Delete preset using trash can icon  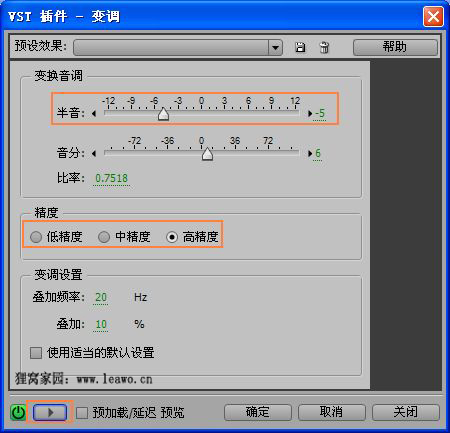click(x=324, y=47)
